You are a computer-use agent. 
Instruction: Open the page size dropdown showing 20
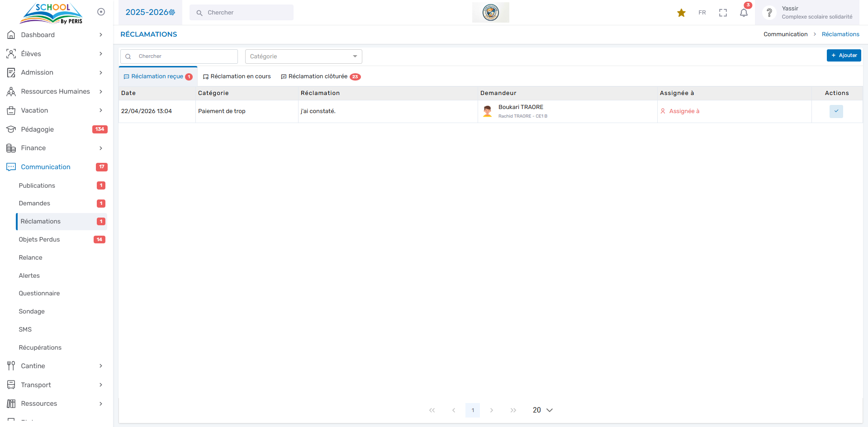[542, 410]
